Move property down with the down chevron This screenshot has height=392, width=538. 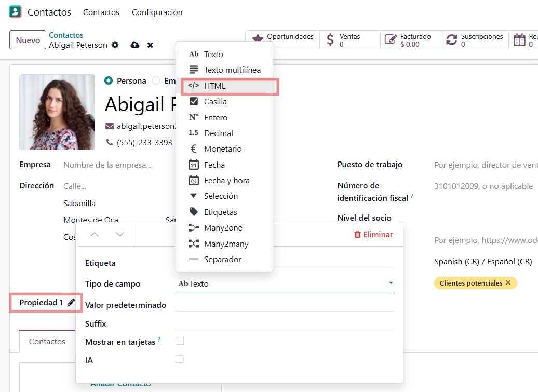[x=120, y=234]
